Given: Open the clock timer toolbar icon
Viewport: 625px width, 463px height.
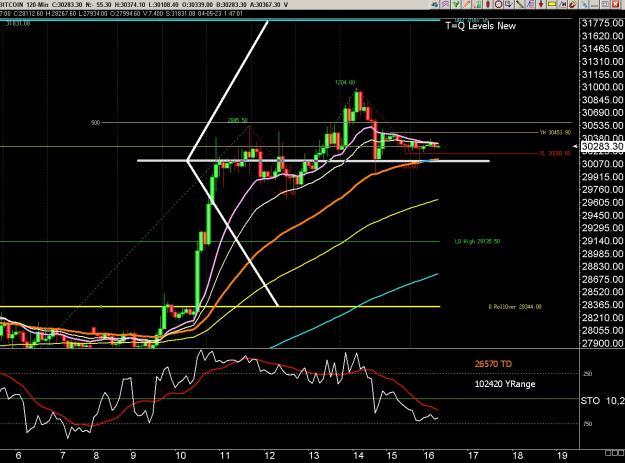Looking at the screenshot, I should tap(499, 4).
